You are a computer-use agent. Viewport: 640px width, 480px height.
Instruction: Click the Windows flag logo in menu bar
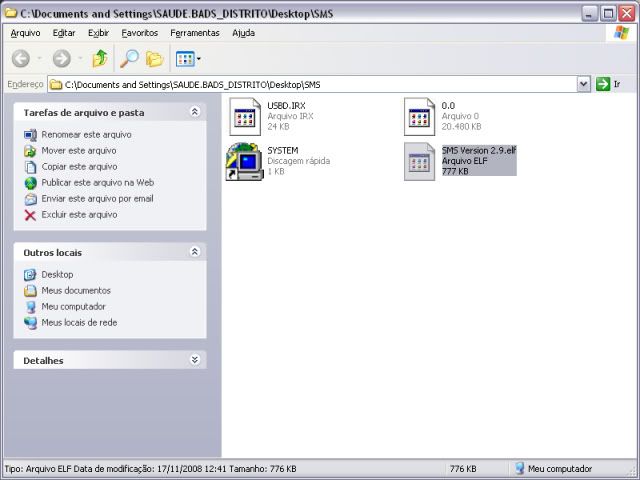[x=622, y=33]
